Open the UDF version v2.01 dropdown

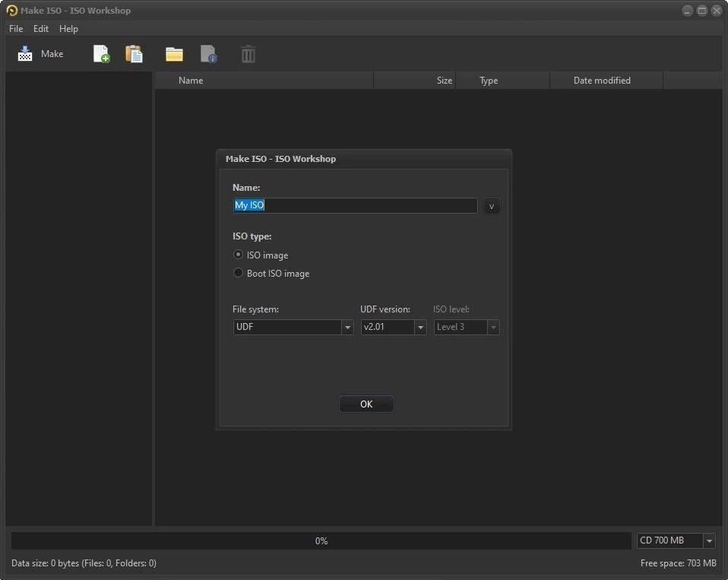[393, 327]
